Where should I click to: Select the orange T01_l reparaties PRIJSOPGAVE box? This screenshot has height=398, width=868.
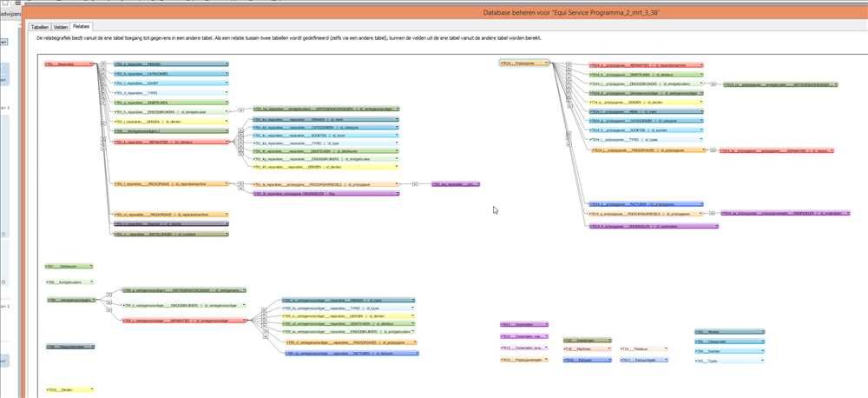172,183
